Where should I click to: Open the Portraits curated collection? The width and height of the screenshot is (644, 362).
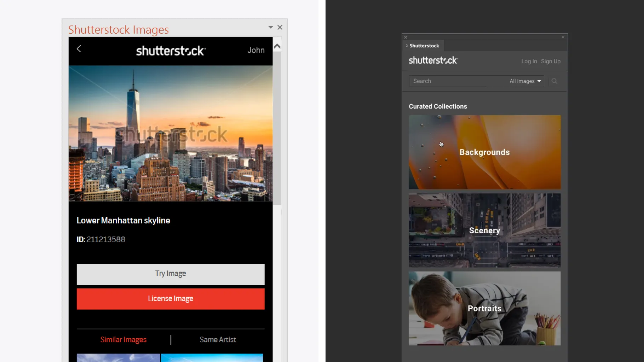pyautogui.click(x=485, y=309)
